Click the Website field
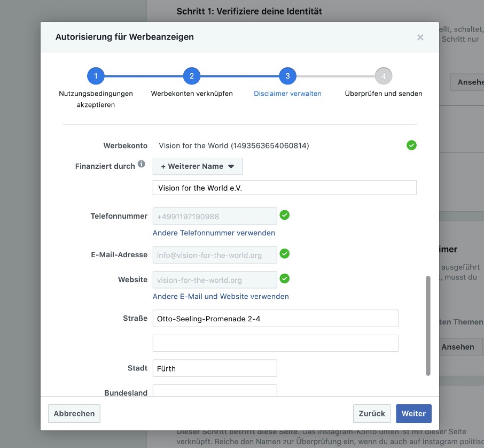Viewport: 484px width, 448px height. coord(215,280)
